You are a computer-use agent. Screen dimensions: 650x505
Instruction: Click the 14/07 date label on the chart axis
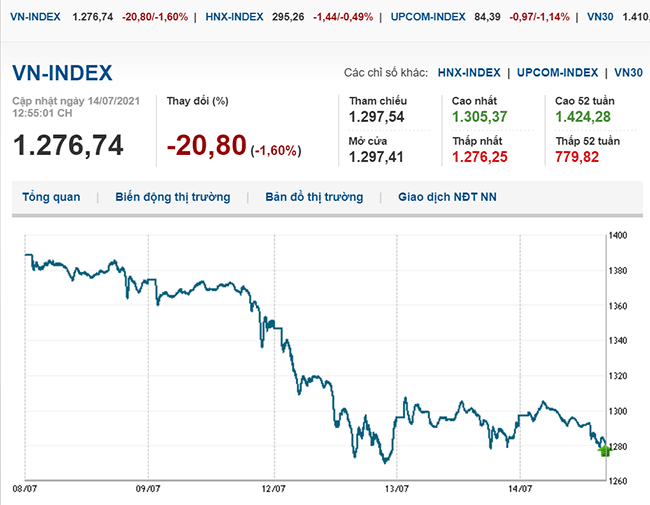coord(521,489)
